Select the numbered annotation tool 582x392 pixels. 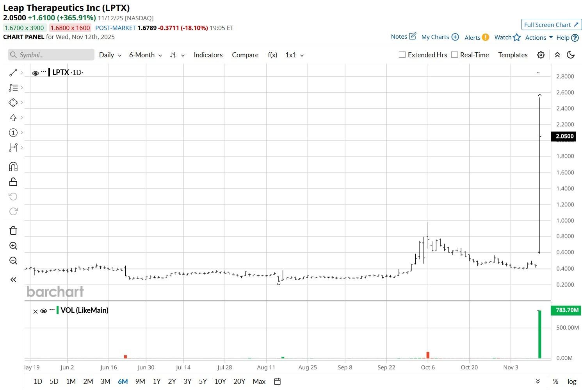(x=13, y=133)
